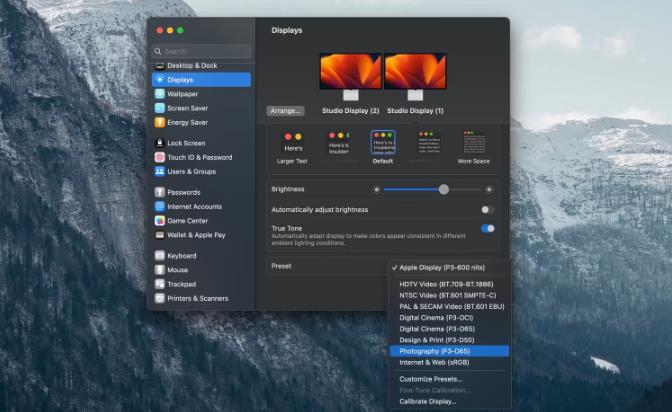
Task: Click the Internet Accounts icon
Action: pyautogui.click(x=159, y=206)
